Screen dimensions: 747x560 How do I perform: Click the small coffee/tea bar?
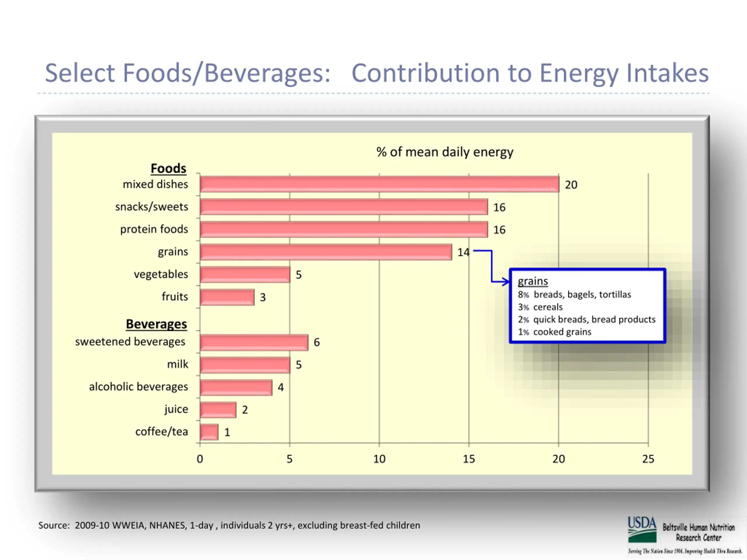tap(209, 432)
